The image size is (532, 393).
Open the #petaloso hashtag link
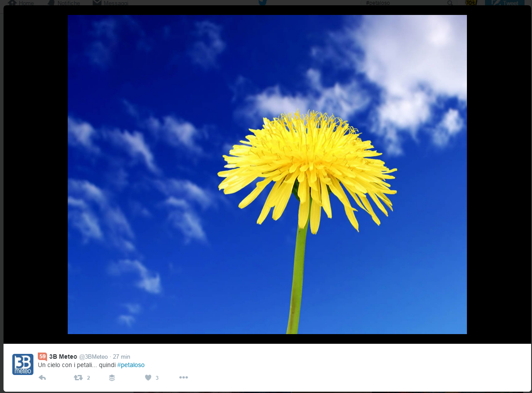click(x=131, y=365)
